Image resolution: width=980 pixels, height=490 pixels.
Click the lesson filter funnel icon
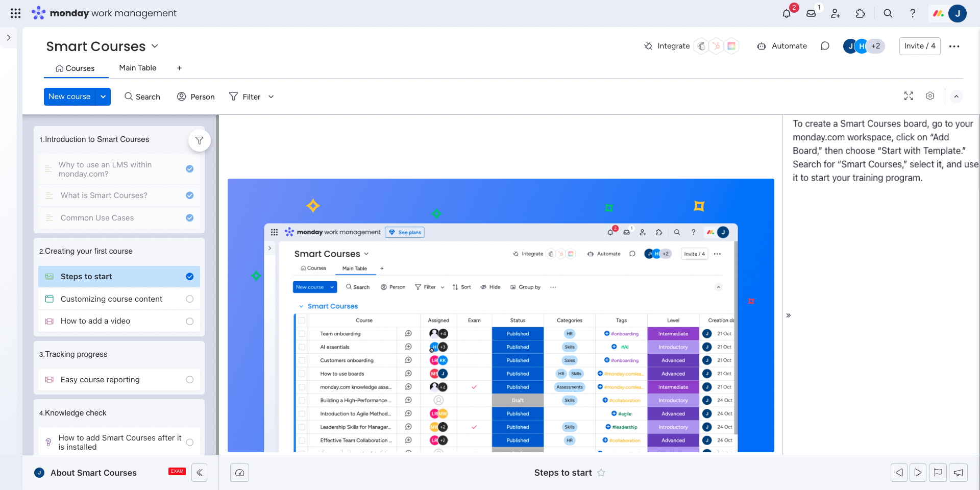[x=200, y=140]
